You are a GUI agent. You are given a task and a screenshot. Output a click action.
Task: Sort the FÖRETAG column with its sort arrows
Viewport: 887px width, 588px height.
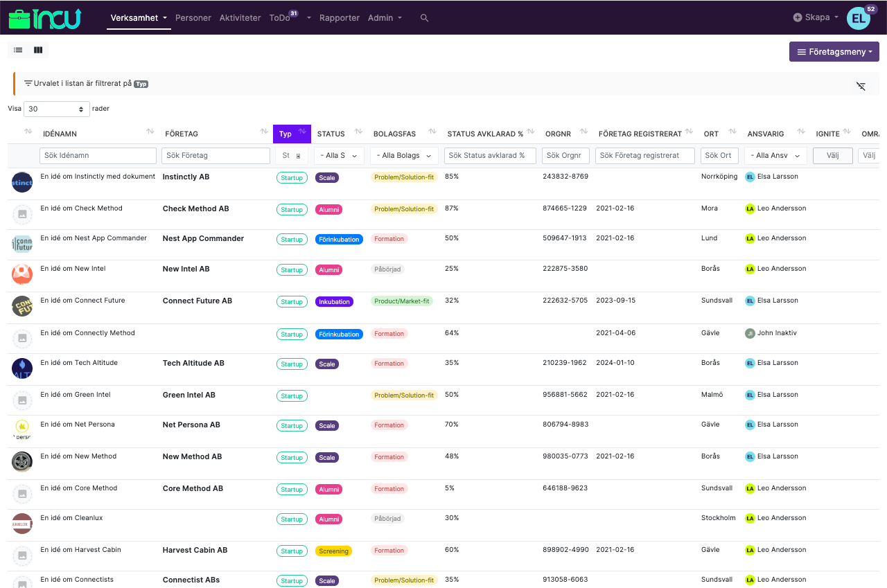point(263,130)
